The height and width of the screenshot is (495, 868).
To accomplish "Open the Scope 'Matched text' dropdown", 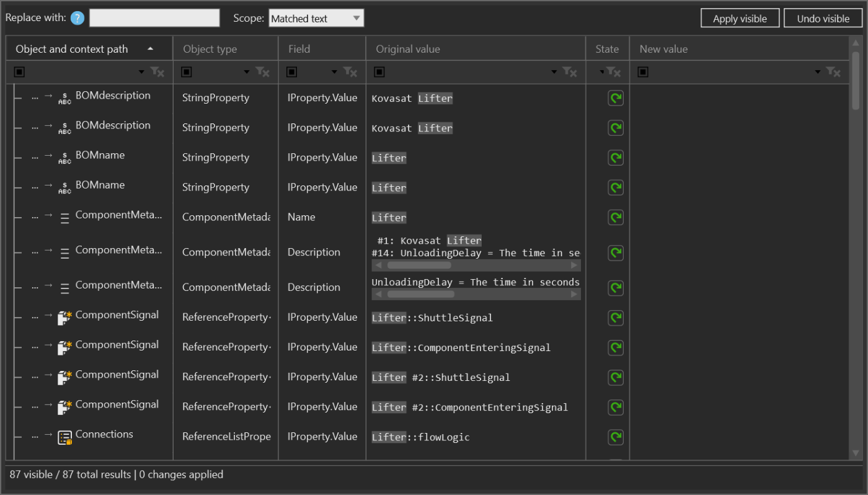I will pyautogui.click(x=316, y=19).
